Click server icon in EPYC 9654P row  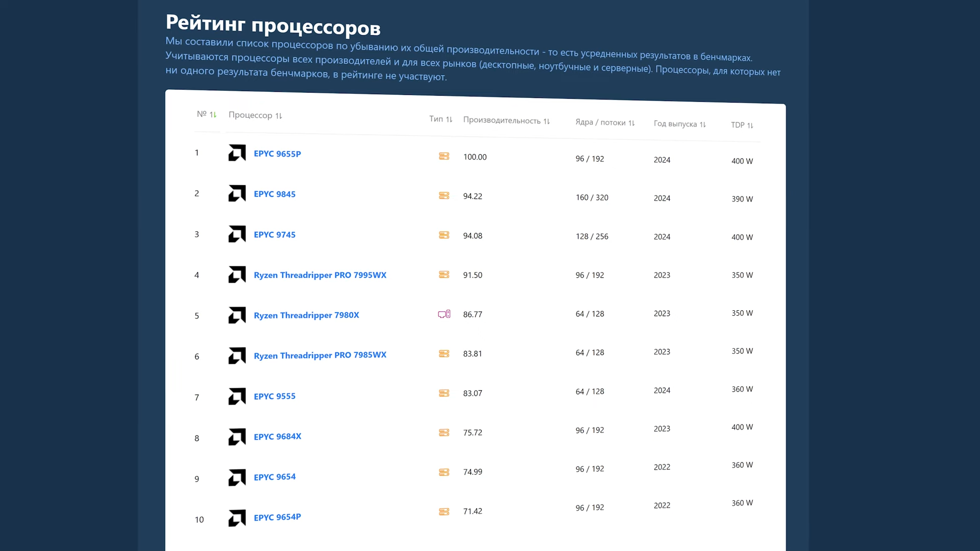coord(444,512)
